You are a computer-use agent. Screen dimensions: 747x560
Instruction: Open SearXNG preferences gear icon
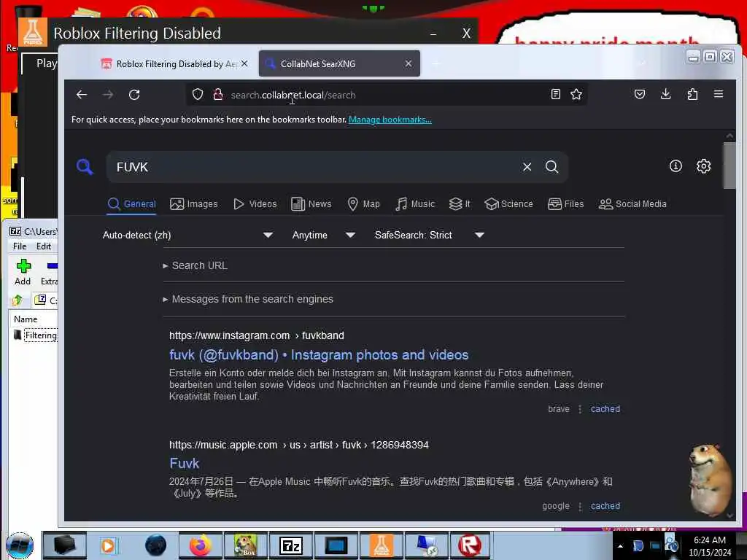coord(704,166)
